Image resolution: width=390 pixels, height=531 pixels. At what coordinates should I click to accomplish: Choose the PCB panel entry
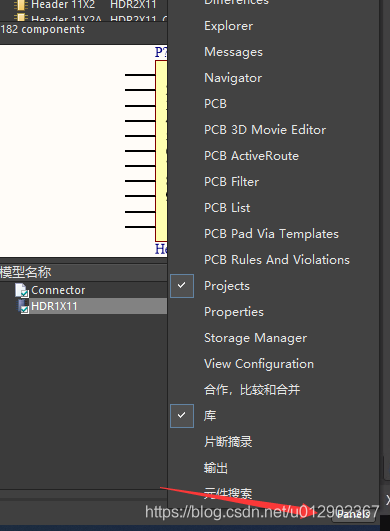[215, 104]
